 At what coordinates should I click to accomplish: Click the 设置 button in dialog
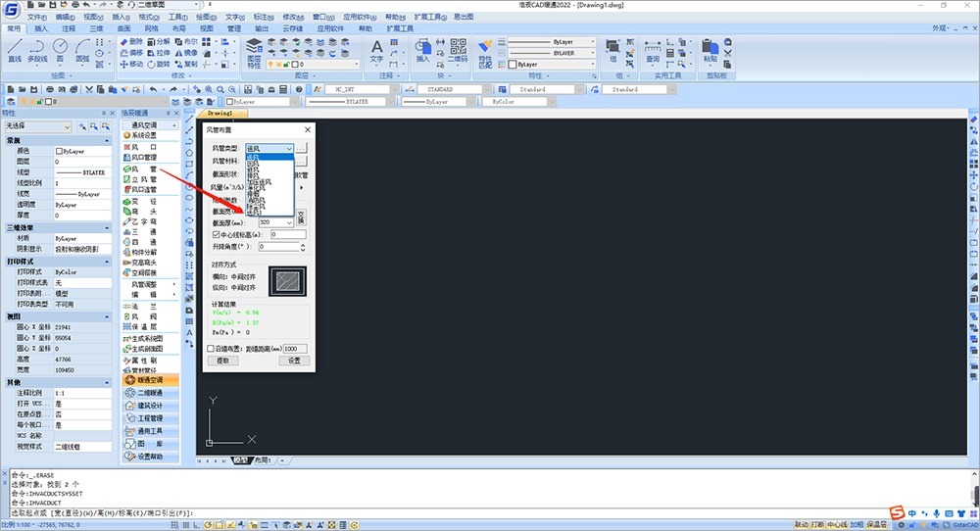293,361
